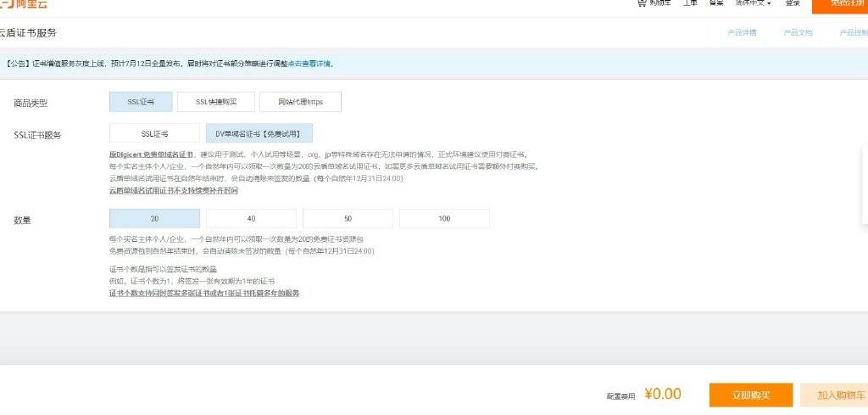Viewport: 868px width, 415px height.
Task: Set quantity to 50
Action: coord(348,219)
